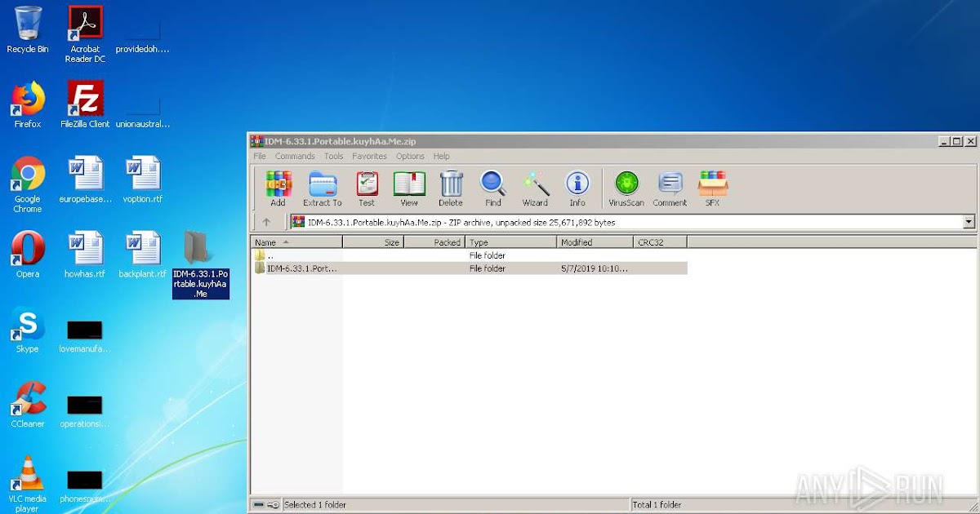Select operationsi file on desktop
Image resolution: width=980 pixels, height=514 pixels.
85,412
